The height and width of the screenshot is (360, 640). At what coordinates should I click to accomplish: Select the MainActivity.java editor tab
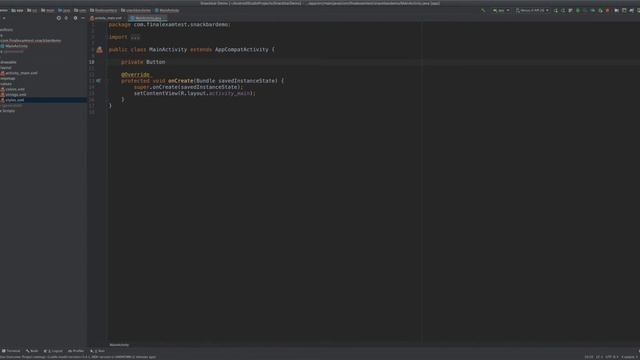pyautogui.click(x=147, y=18)
